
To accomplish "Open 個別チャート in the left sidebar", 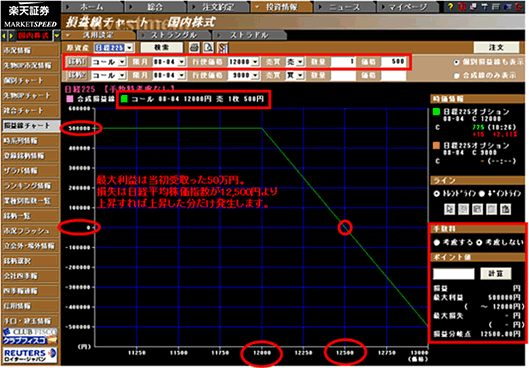I will 30,80.
